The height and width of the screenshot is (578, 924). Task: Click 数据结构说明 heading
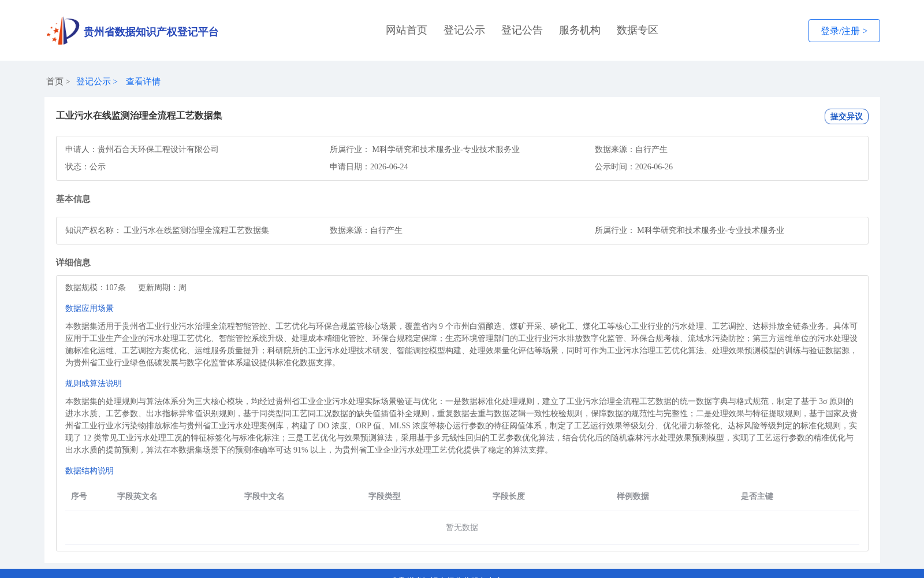(90, 470)
